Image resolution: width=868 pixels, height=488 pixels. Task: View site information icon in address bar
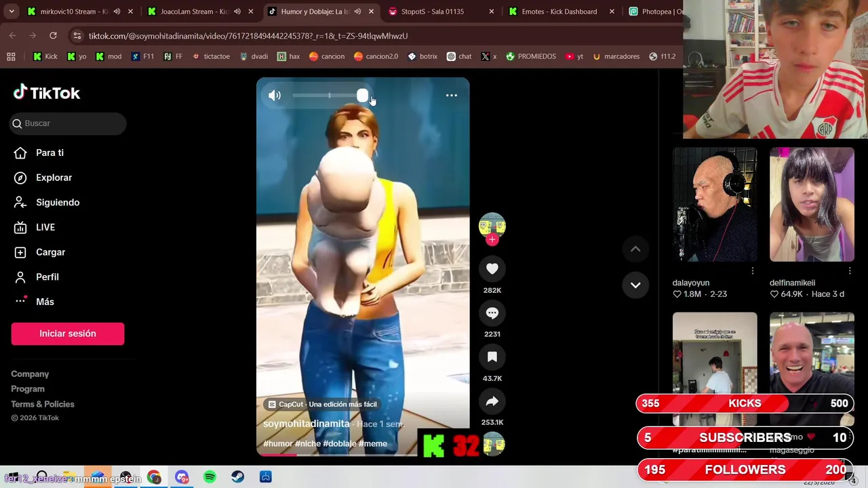point(77,36)
